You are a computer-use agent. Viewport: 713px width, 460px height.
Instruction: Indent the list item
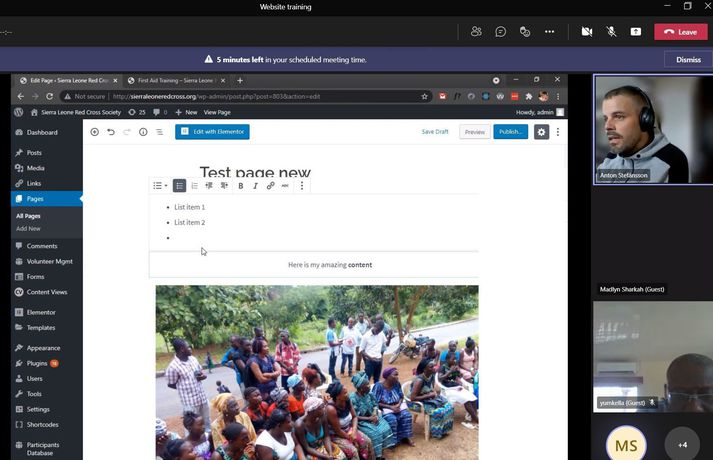(224, 185)
